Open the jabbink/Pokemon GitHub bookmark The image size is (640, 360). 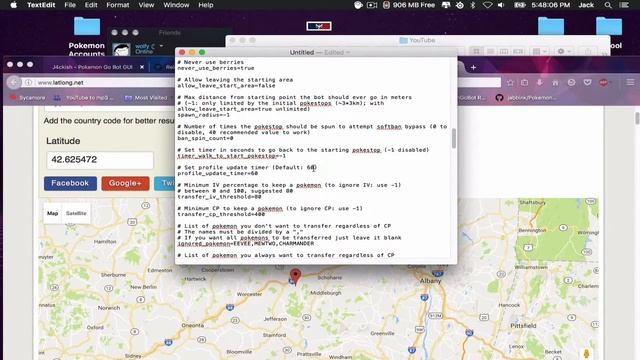tap(526, 98)
